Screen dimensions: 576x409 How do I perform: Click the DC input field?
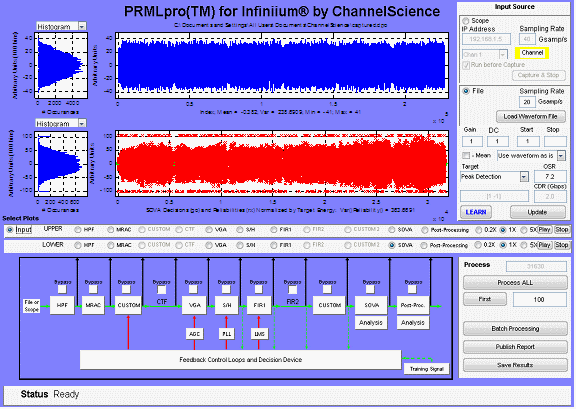point(498,141)
